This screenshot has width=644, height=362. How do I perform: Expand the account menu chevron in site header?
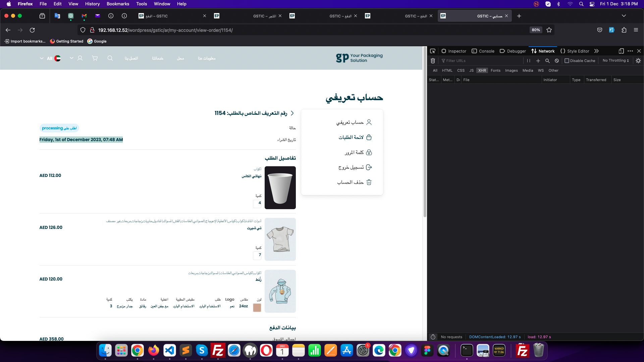point(71,58)
